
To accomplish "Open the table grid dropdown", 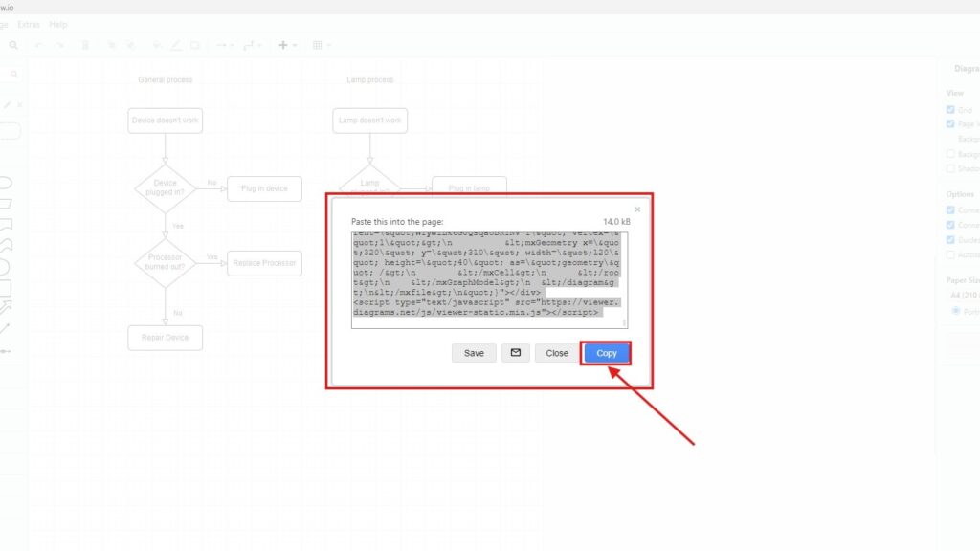I will (x=321, y=45).
